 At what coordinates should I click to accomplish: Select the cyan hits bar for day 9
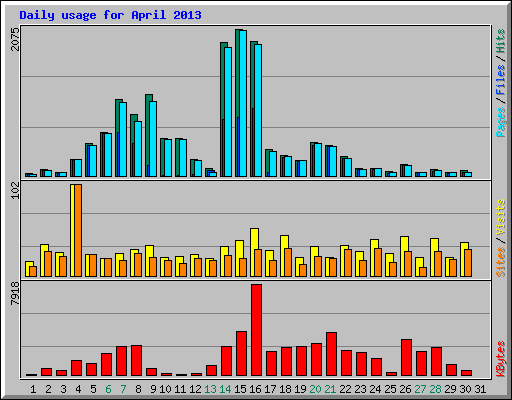[x=153, y=139]
